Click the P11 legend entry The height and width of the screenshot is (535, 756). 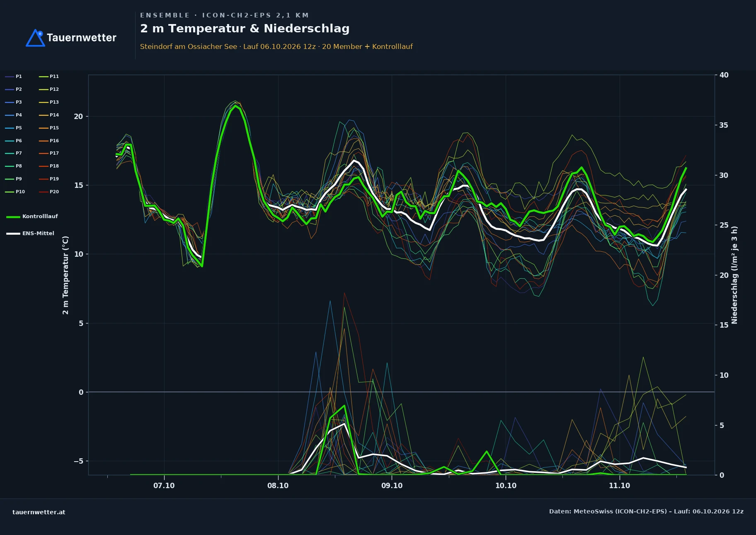[49, 76]
